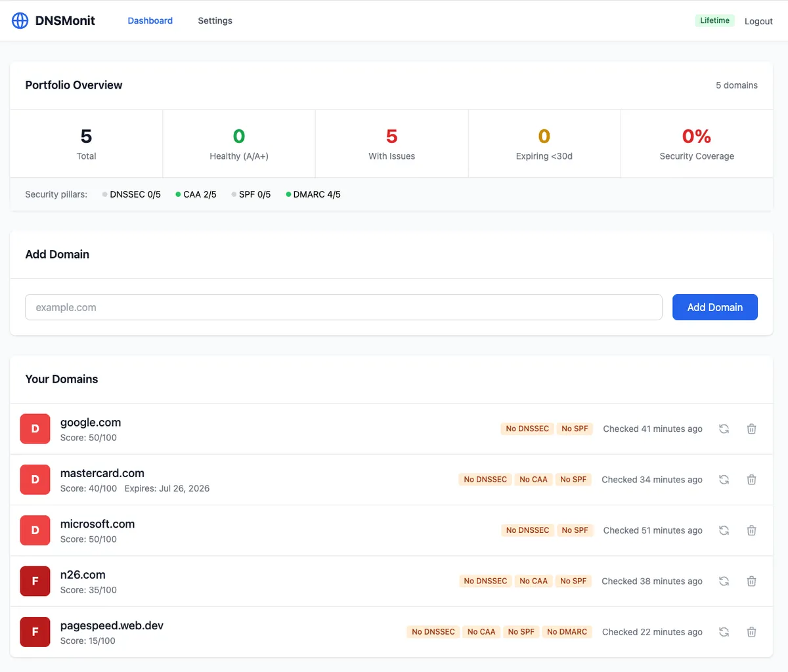Refresh the mastercard.com domain check

coord(724,480)
